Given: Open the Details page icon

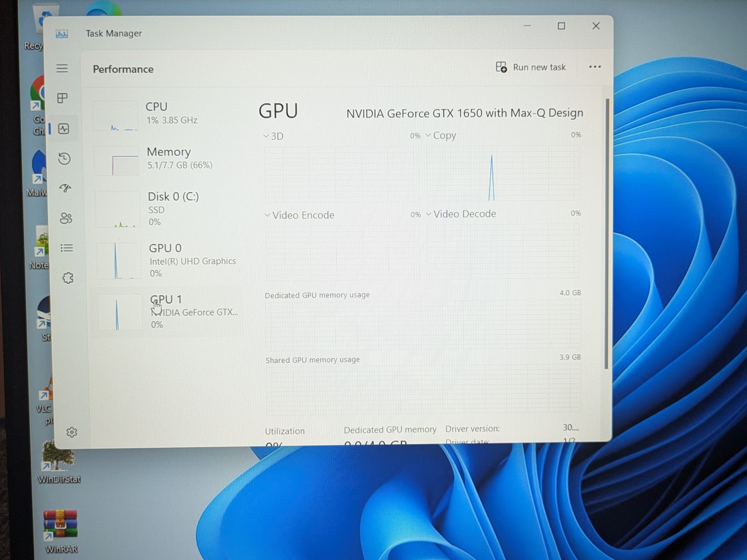Looking at the screenshot, I should 67,248.
